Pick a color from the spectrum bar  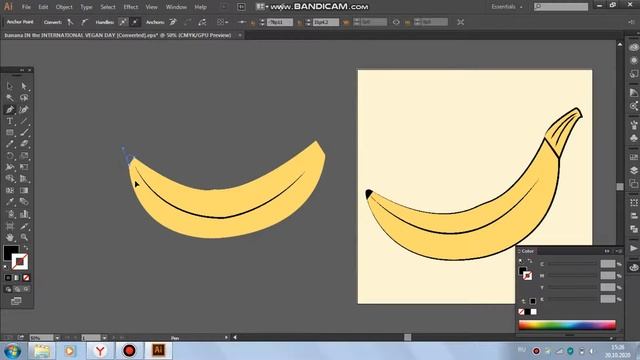click(567, 325)
